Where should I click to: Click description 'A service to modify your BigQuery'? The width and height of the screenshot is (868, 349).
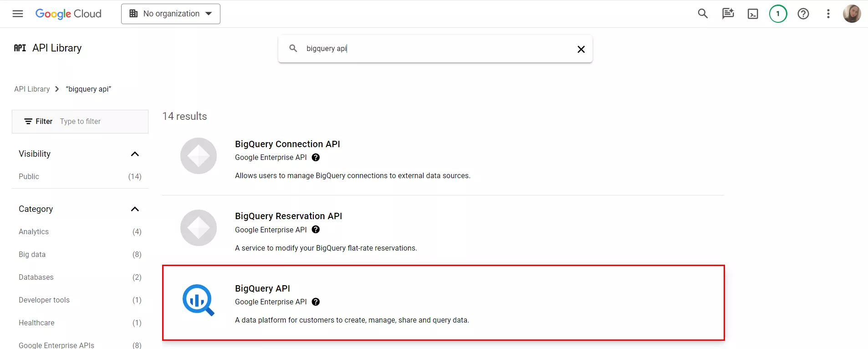(x=326, y=248)
